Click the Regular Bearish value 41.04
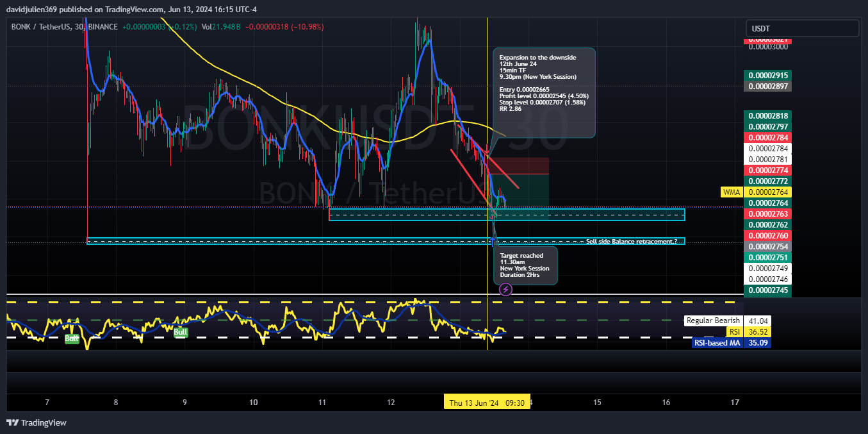Image resolution: width=868 pixels, height=434 pixels. coord(758,321)
